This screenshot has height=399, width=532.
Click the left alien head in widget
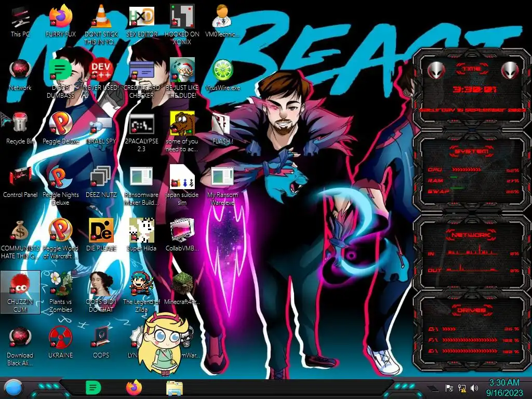tap(436, 71)
